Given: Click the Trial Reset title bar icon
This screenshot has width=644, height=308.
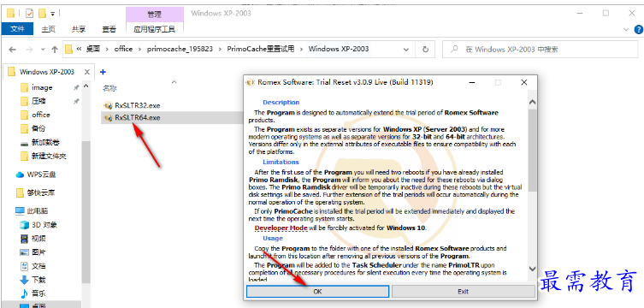Looking at the screenshot, I should pyautogui.click(x=250, y=82).
